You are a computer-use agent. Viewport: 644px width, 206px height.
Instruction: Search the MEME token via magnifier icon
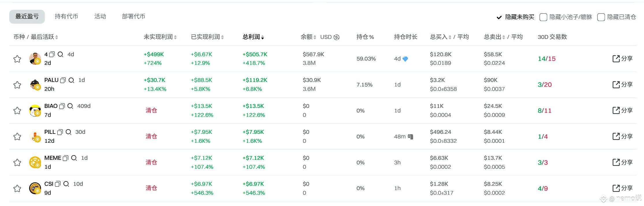click(74, 158)
